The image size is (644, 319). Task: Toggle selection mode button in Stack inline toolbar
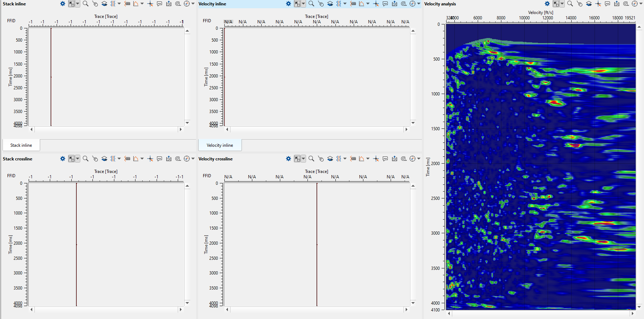click(x=72, y=4)
